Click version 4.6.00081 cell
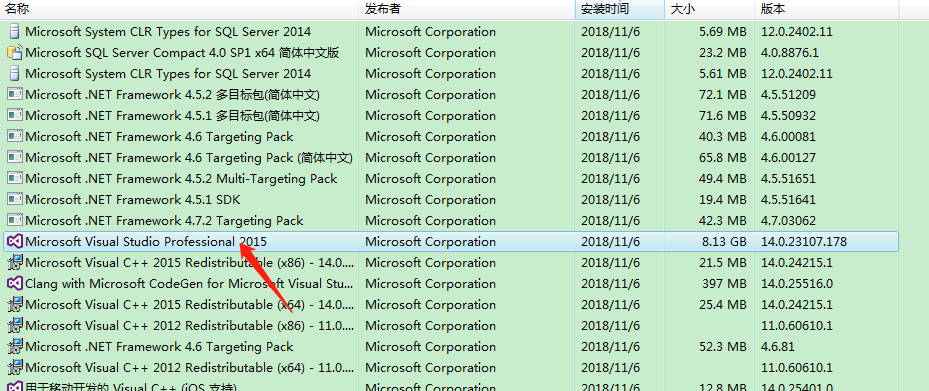Viewport: 929px width, 391px height. [x=789, y=136]
